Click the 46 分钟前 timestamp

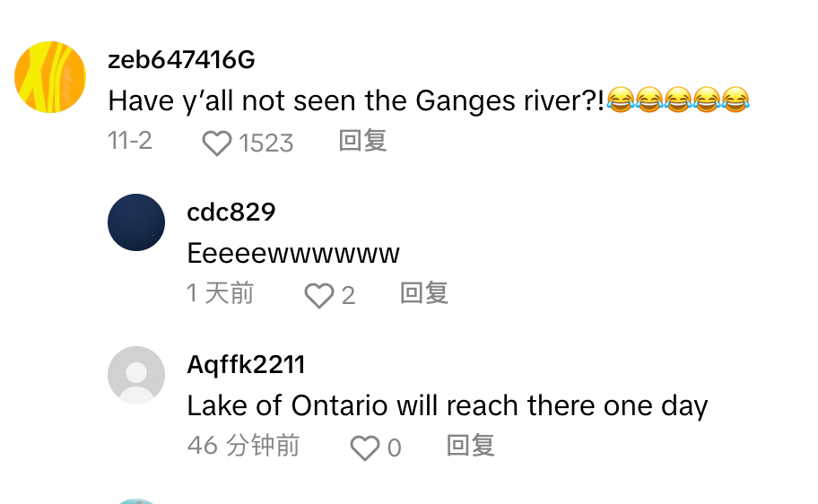point(243,446)
